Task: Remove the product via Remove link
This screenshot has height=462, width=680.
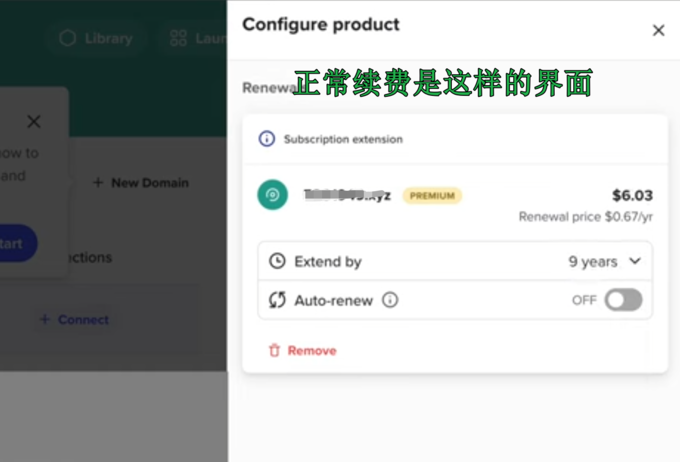Action: click(x=311, y=351)
